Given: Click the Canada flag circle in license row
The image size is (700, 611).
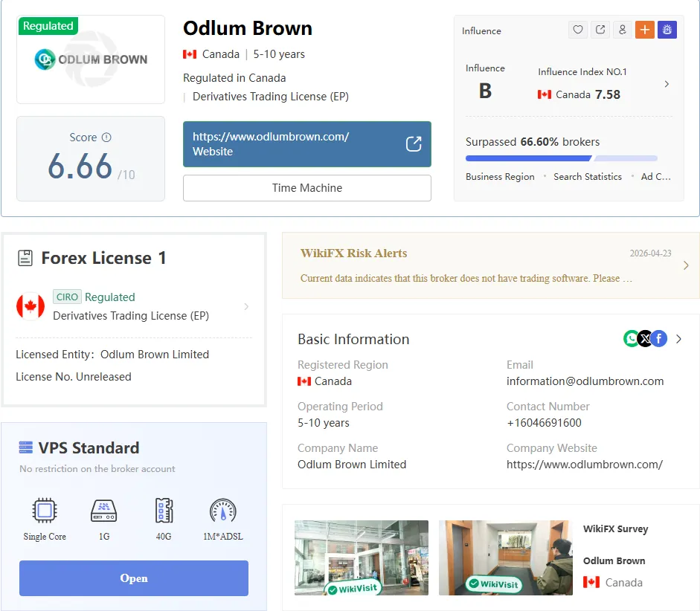Looking at the screenshot, I should tap(30, 306).
